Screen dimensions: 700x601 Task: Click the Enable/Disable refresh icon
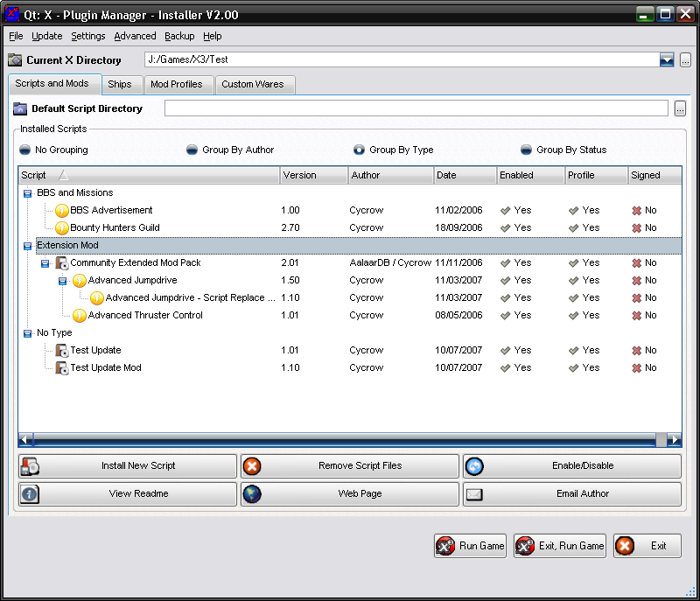click(474, 466)
